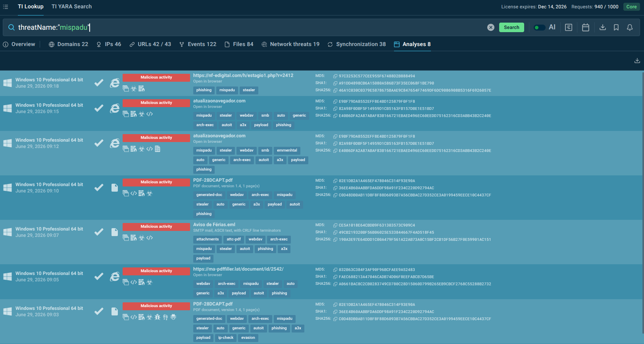644x344 pixels.
Task: Open the atualizaonavegador.com analysis from 09:15
Action: coord(219,101)
